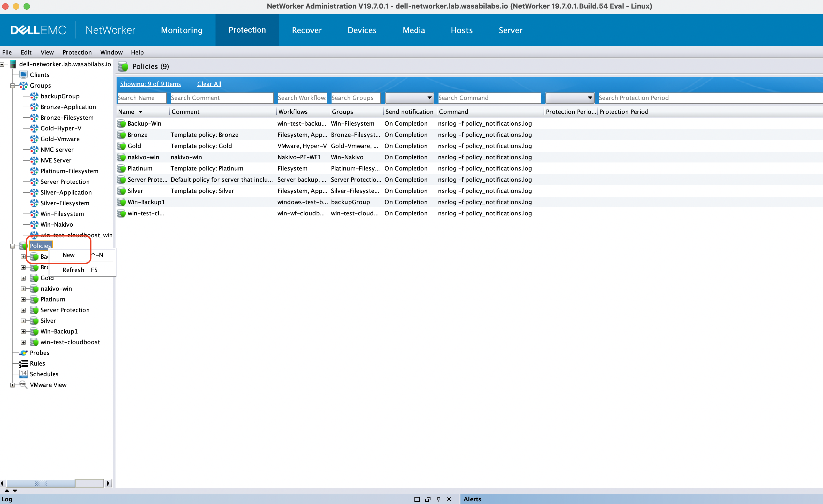Click the Schedules calendar icon
The height and width of the screenshot is (504, 823).
[x=23, y=374]
